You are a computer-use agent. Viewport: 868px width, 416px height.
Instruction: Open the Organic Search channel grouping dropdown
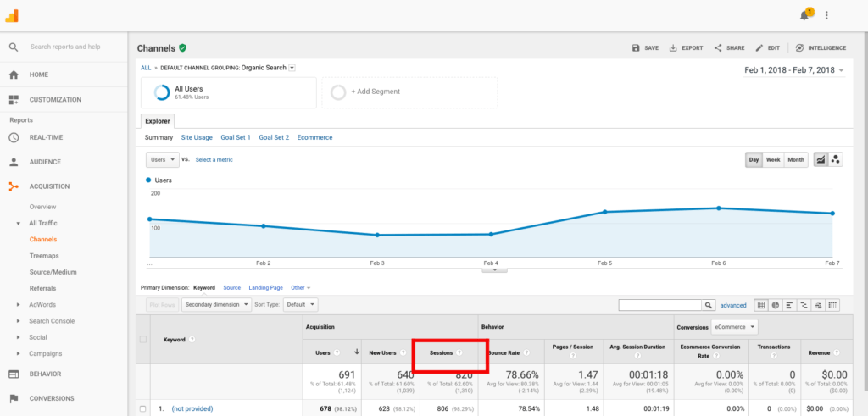pyautogui.click(x=292, y=68)
